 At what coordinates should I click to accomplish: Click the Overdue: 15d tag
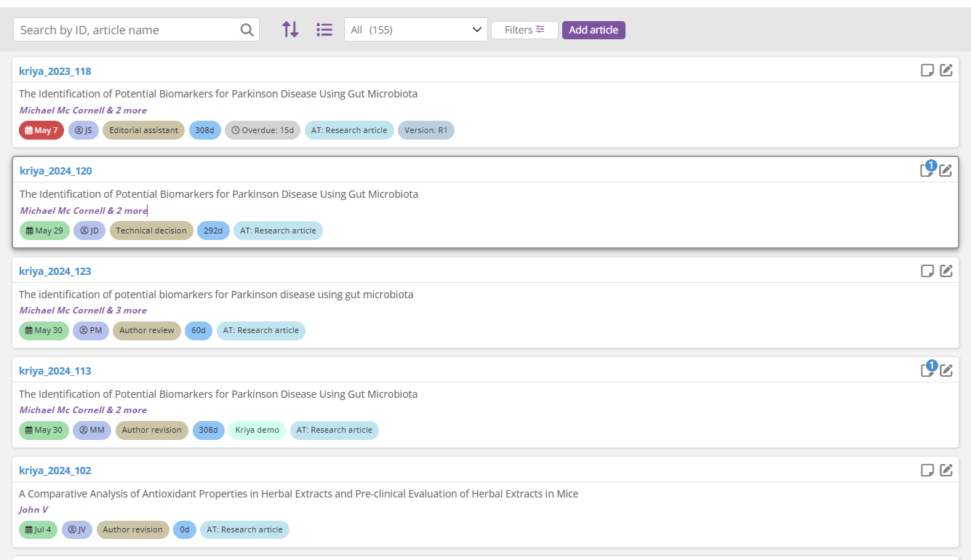[263, 130]
